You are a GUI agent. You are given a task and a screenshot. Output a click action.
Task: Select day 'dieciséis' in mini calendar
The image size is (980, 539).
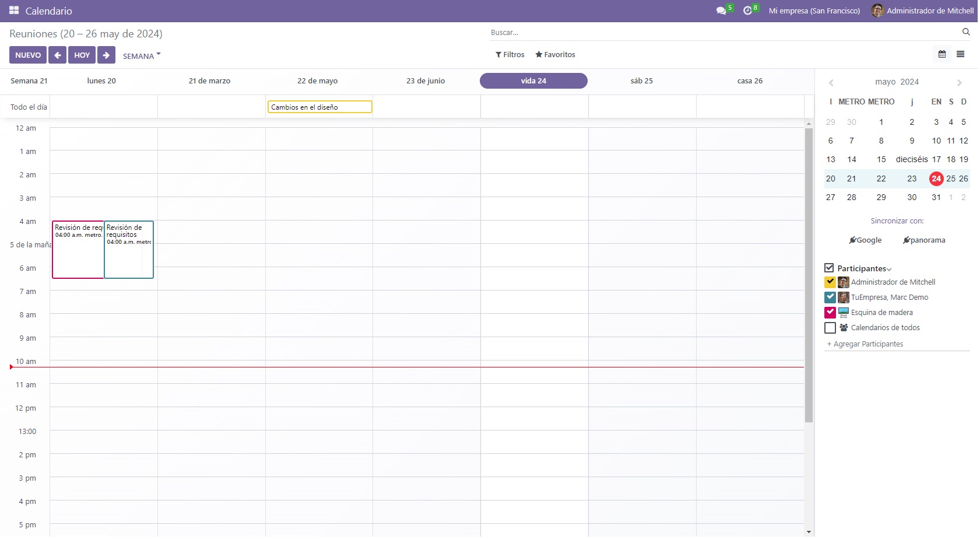tap(912, 159)
